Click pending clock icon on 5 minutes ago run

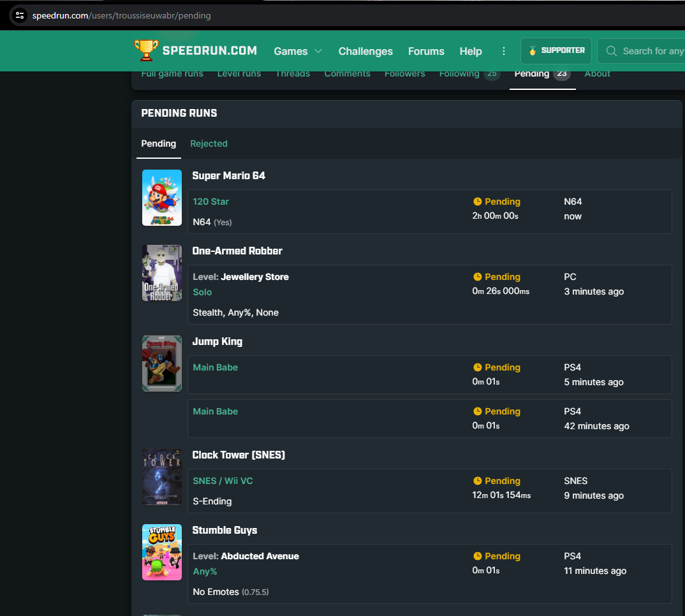pyautogui.click(x=478, y=367)
